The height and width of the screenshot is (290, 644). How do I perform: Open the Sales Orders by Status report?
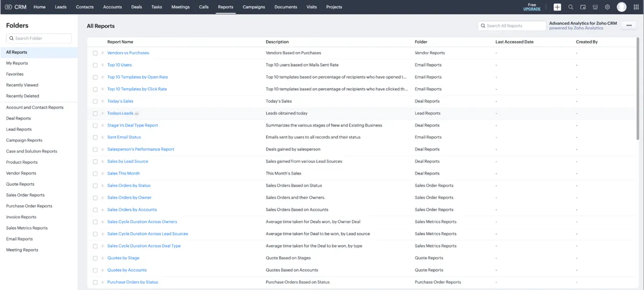129,186
